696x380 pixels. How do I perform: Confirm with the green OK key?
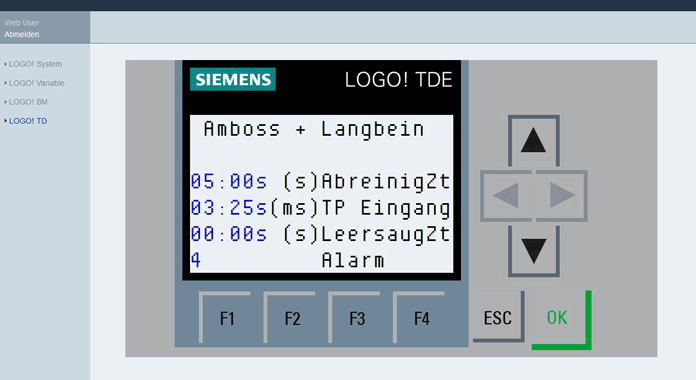[562, 320]
